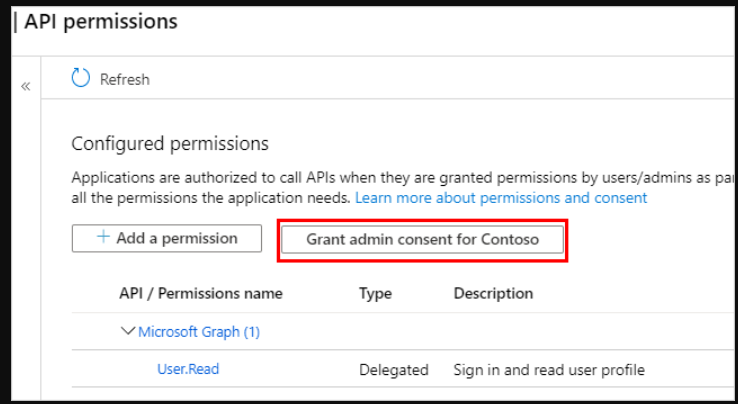Select the Refresh label in the toolbar
Viewport: 738px width, 404px height.
pyautogui.click(x=125, y=79)
